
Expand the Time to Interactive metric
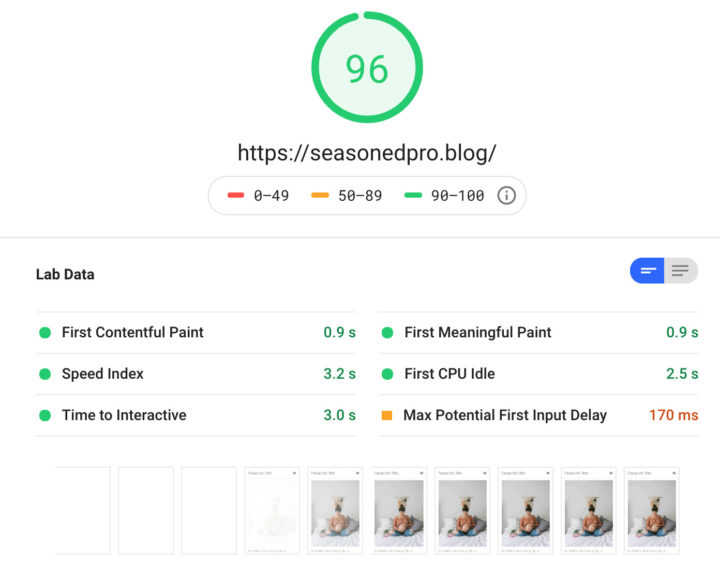click(x=124, y=415)
